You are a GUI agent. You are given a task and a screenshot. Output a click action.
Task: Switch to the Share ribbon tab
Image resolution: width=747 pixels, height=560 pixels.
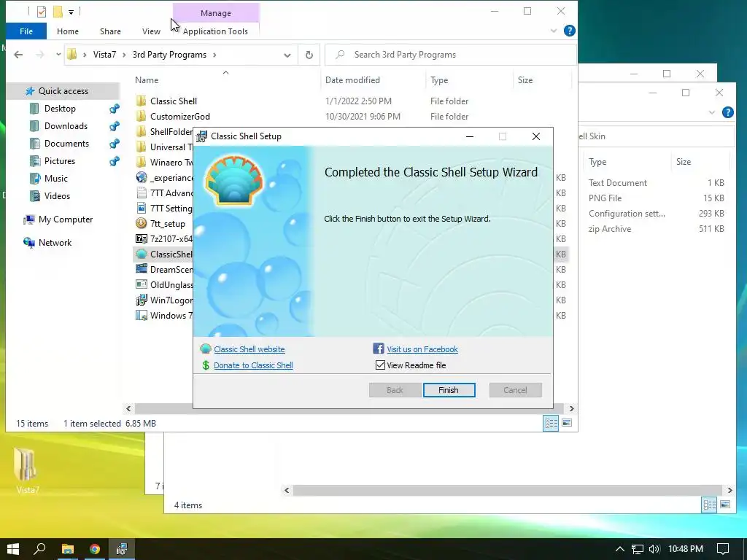click(x=110, y=31)
